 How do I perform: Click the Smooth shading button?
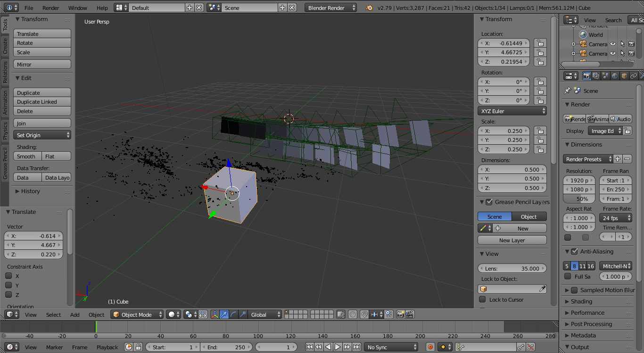coord(27,156)
